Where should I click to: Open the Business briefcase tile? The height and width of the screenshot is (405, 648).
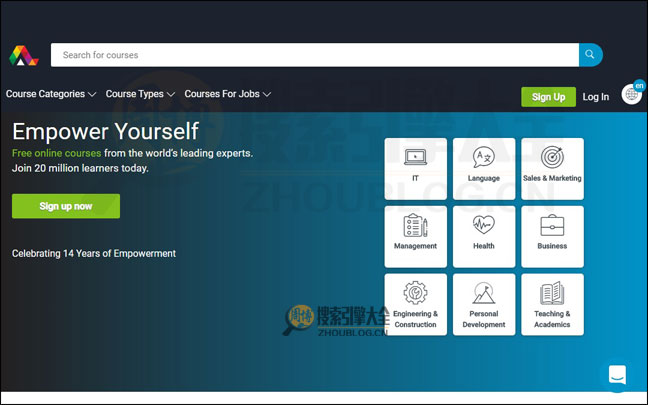tap(552, 236)
